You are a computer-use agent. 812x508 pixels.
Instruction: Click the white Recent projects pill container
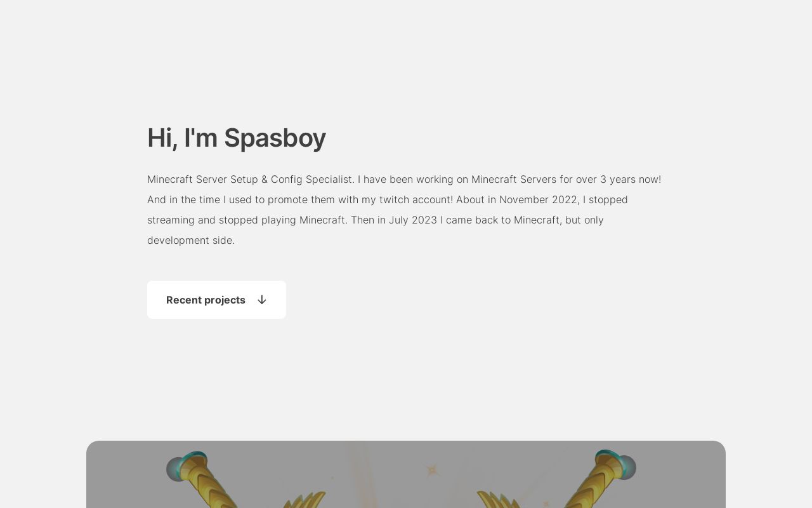tap(216, 300)
